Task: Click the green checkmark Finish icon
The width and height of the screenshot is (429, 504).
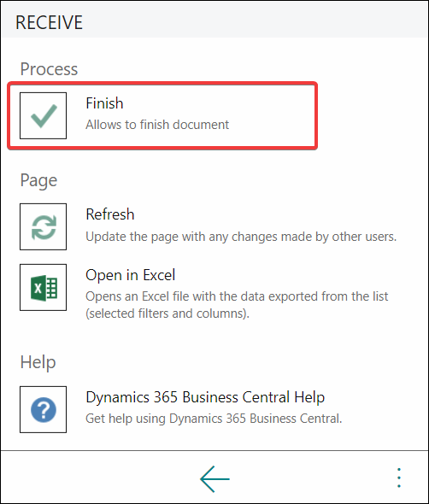Action: [x=43, y=115]
